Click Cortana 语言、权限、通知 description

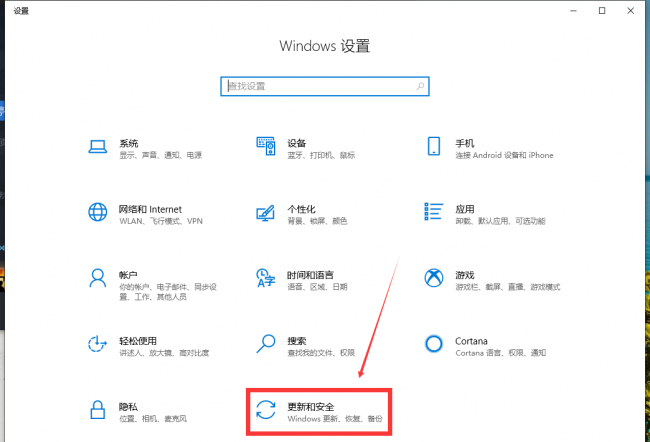click(501, 353)
